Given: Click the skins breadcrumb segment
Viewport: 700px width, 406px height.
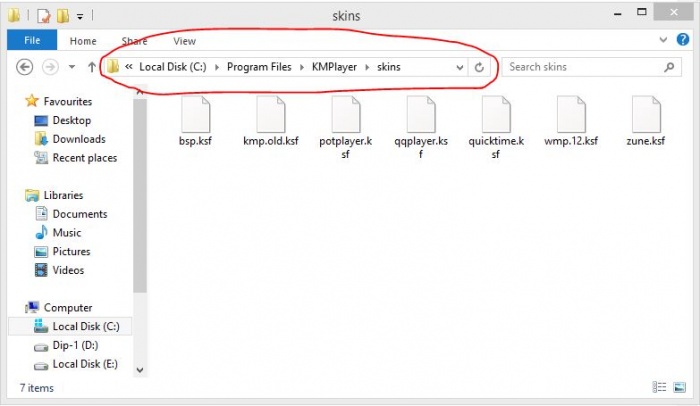Looking at the screenshot, I should pos(388,67).
